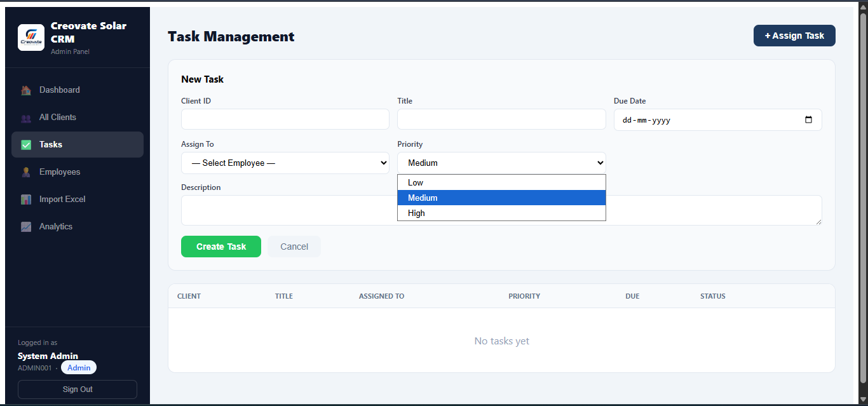The height and width of the screenshot is (406, 868).
Task: Click the DUE column header
Action: (632, 296)
